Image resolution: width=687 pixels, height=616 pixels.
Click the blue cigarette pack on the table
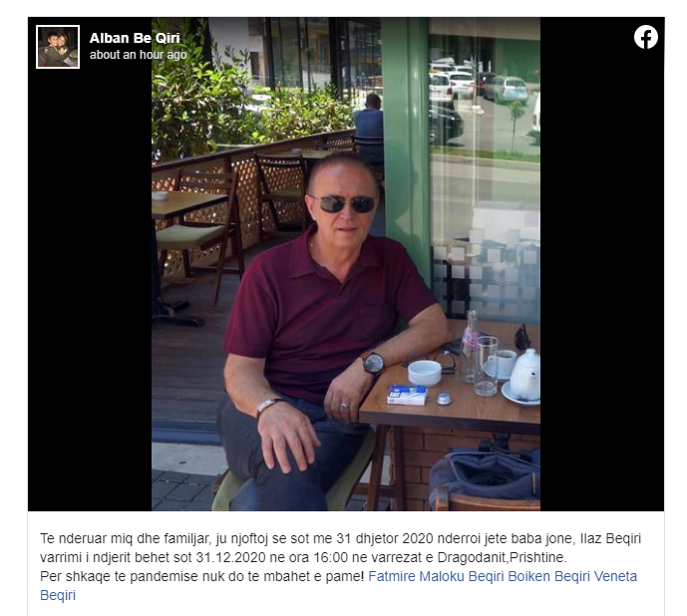(x=407, y=395)
